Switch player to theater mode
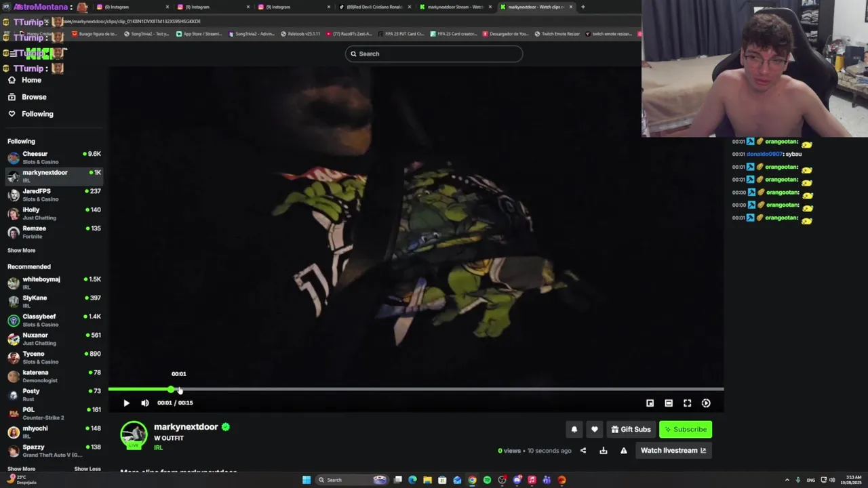 pyautogui.click(x=669, y=403)
